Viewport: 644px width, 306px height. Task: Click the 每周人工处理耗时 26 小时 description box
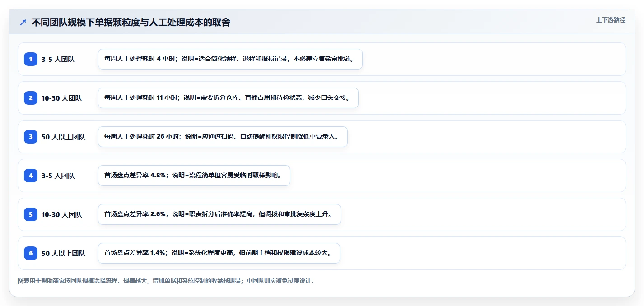(223, 137)
